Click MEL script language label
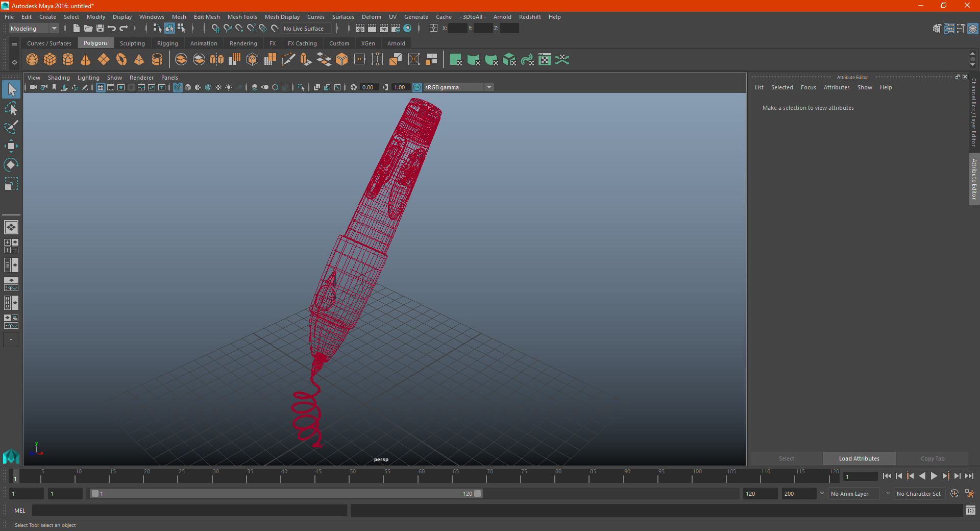The height and width of the screenshot is (531, 980). point(20,511)
